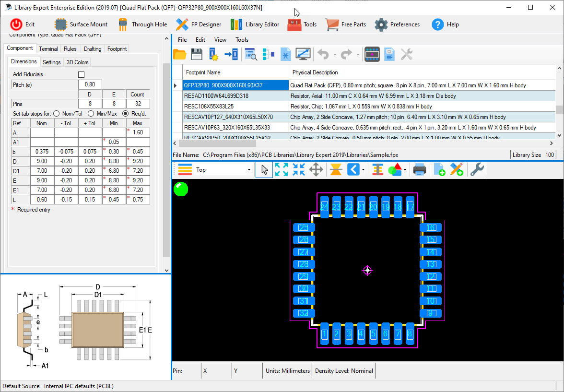Screen dimensions: 564x392
Task: Click the import part arrow icon
Action: point(231,54)
